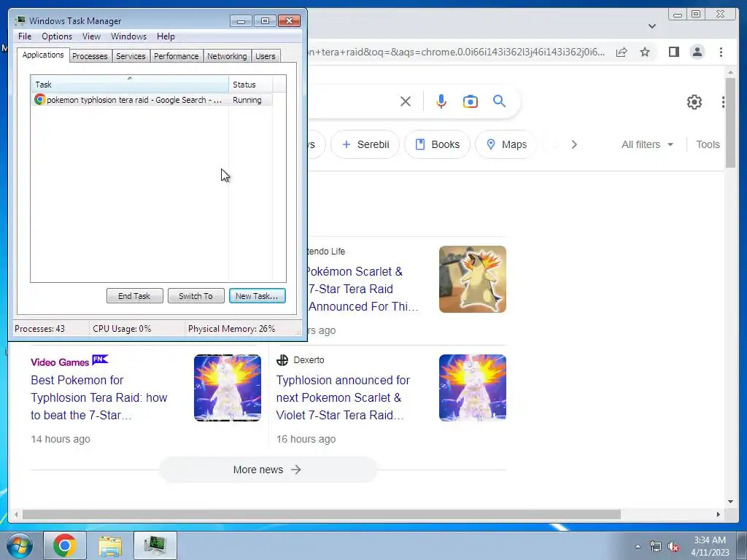The image size is (747, 560).
Task: Switch to the Performance tab
Action: pyautogui.click(x=177, y=56)
